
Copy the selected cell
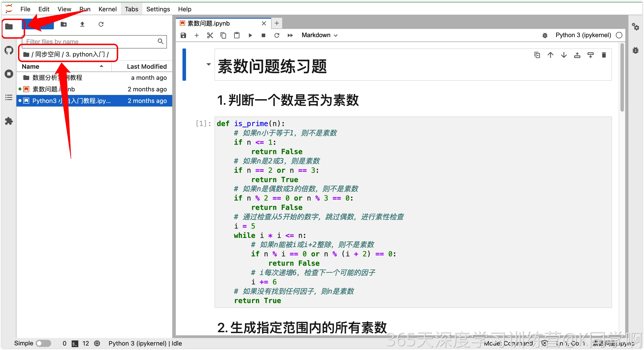point(223,35)
